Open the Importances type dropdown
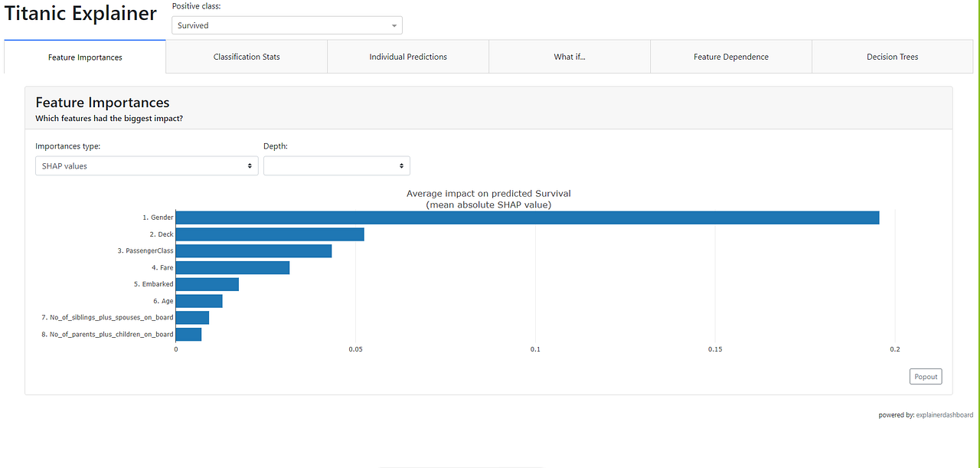This screenshot has width=980, height=468. (x=146, y=165)
